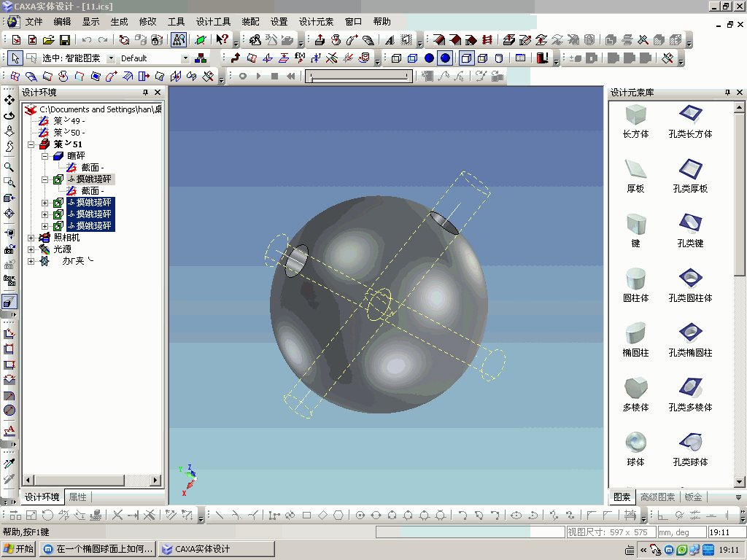Viewport: 747px width, 560px height.
Task: Select the 球体 sphere shape
Action: pyautogui.click(x=635, y=449)
